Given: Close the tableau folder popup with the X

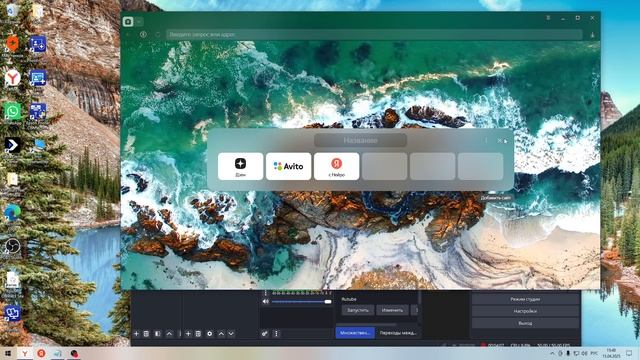Looking at the screenshot, I should (500, 140).
